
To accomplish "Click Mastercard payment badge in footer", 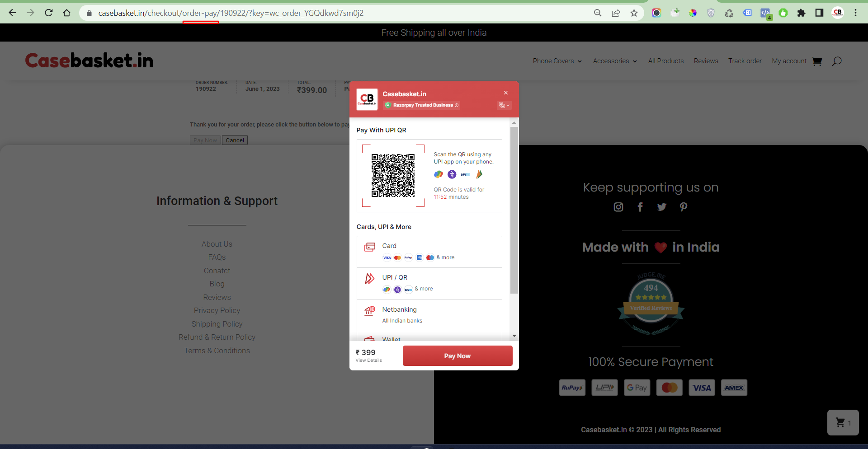I will click(x=670, y=388).
